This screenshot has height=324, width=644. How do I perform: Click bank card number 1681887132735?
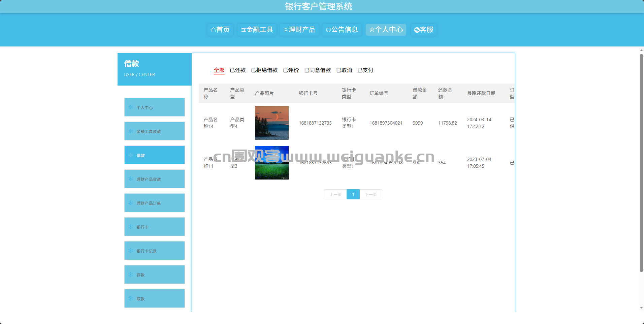[x=315, y=123]
